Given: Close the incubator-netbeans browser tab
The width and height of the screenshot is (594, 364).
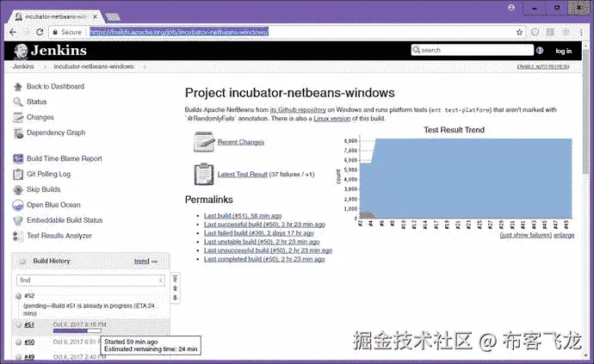Looking at the screenshot, I should tap(95, 16).
